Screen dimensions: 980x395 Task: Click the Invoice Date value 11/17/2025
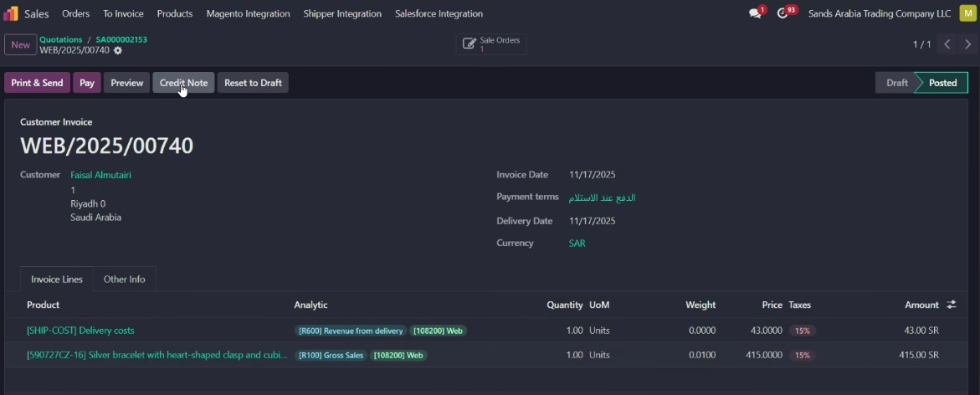(x=592, y=175)
